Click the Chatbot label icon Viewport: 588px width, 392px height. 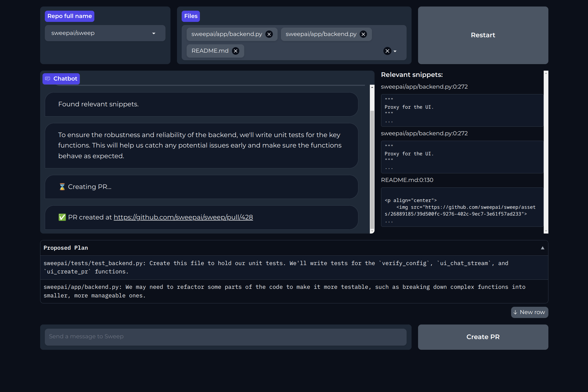coord(48,79)
